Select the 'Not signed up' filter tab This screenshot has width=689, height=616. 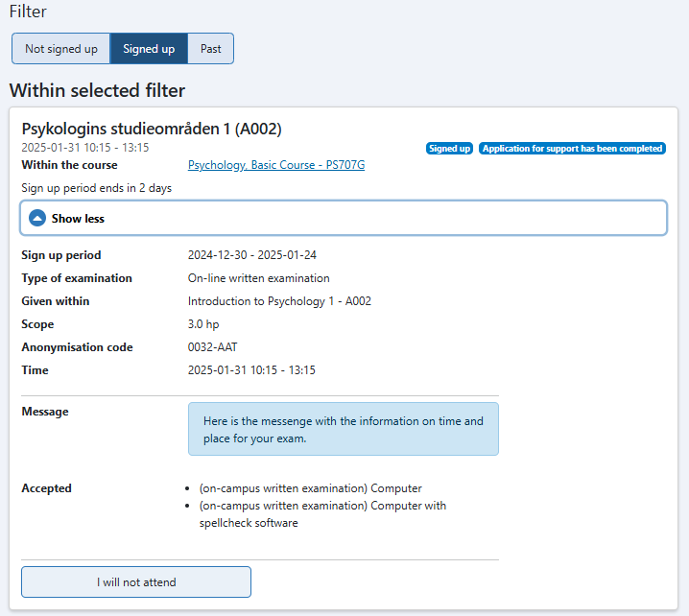pos(61,49)
